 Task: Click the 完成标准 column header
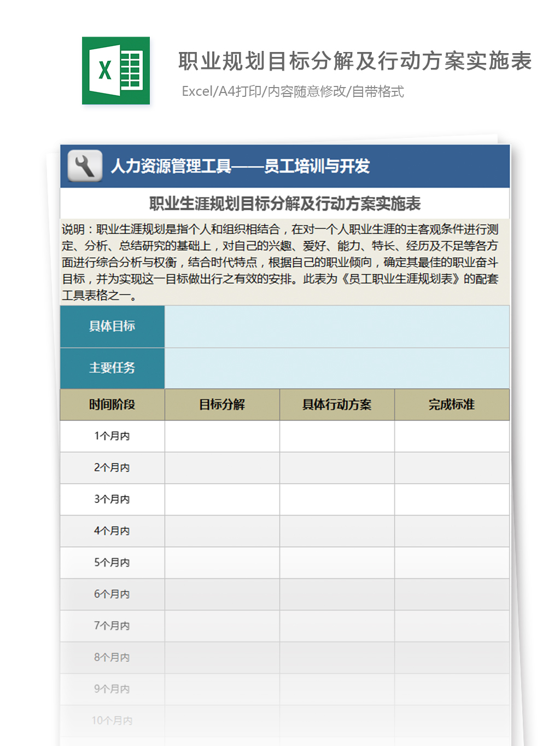[452, 404]
